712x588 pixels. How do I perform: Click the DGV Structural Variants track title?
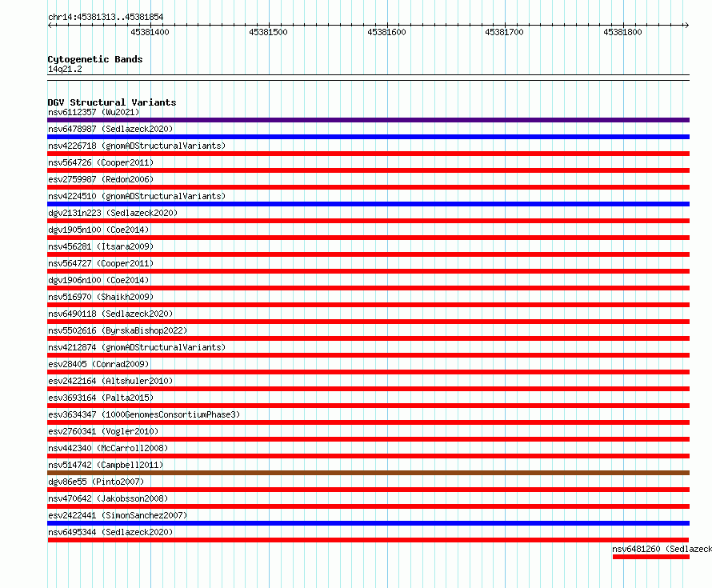point(112,102)
